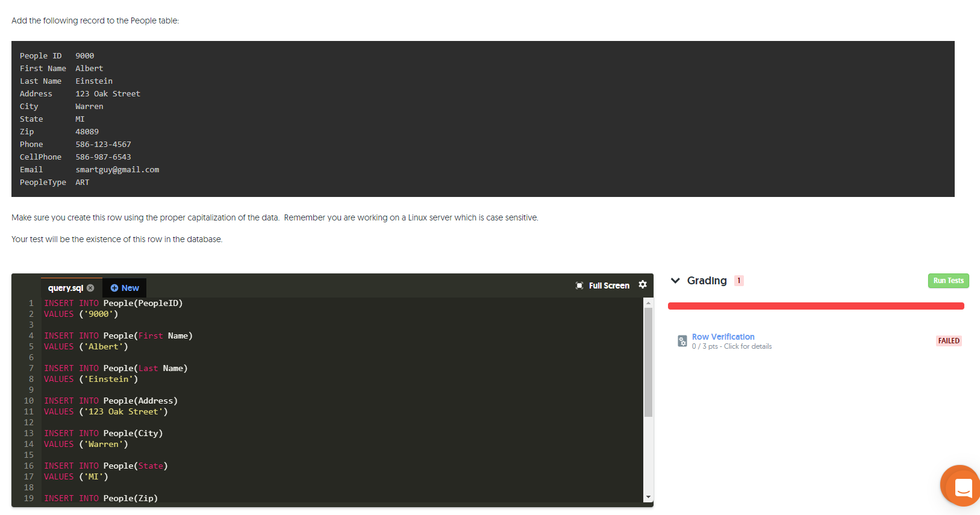Click gutter line number 3
The image size is (980, 515).
(x=31, y=325)
